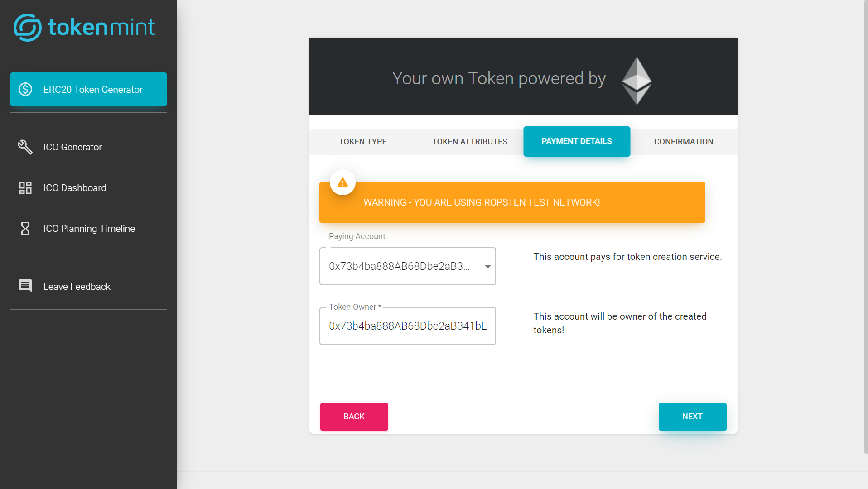Switch to the CONFIRMATION tab
This screenshot has width=868, height=489.
[x=683, y=141]
